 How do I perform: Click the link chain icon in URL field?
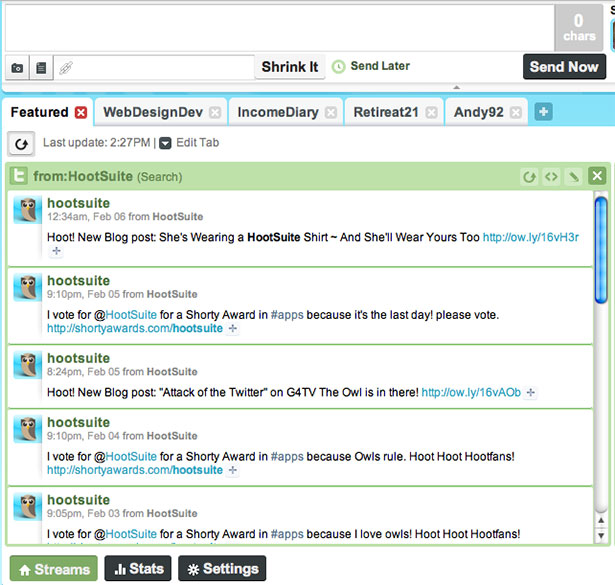(x=66, y=68)
